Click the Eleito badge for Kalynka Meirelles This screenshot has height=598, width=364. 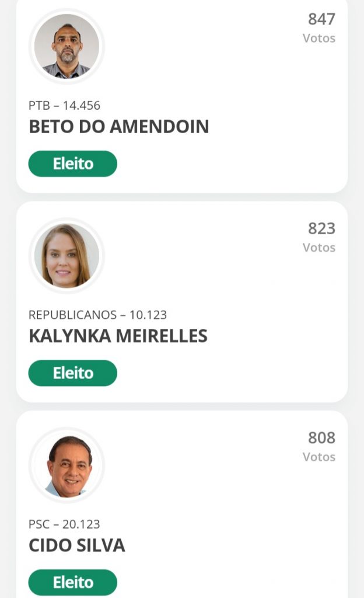click(x=73, y=373)
